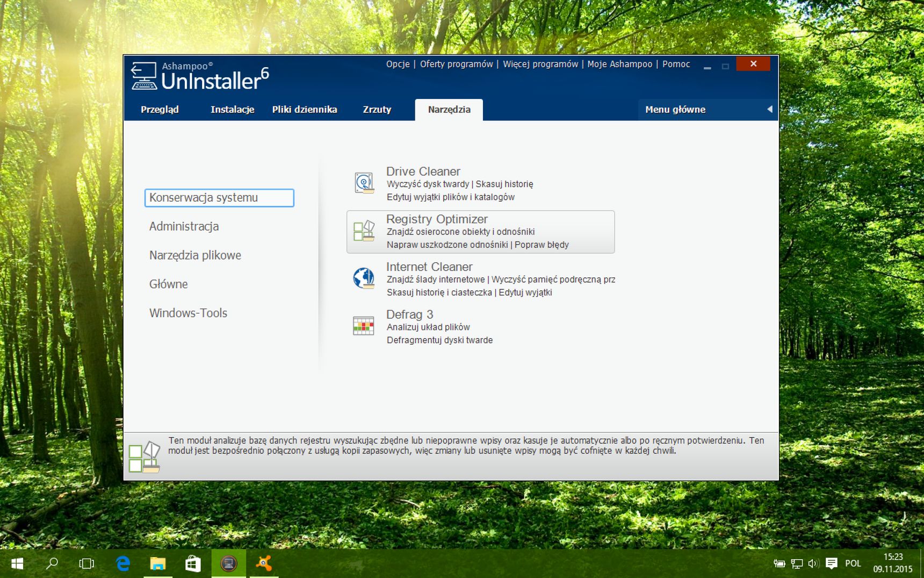This screenshot has height=578, width=924.
Task: Open the Drive Cleaner tool icon
Action: [364, 183]
